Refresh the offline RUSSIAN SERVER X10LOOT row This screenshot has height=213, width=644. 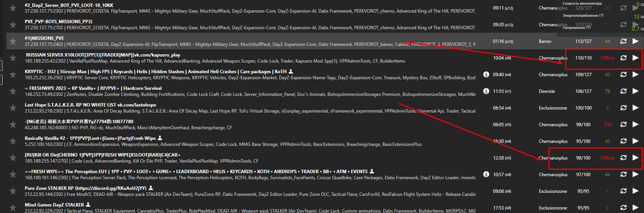pos(623,58)
